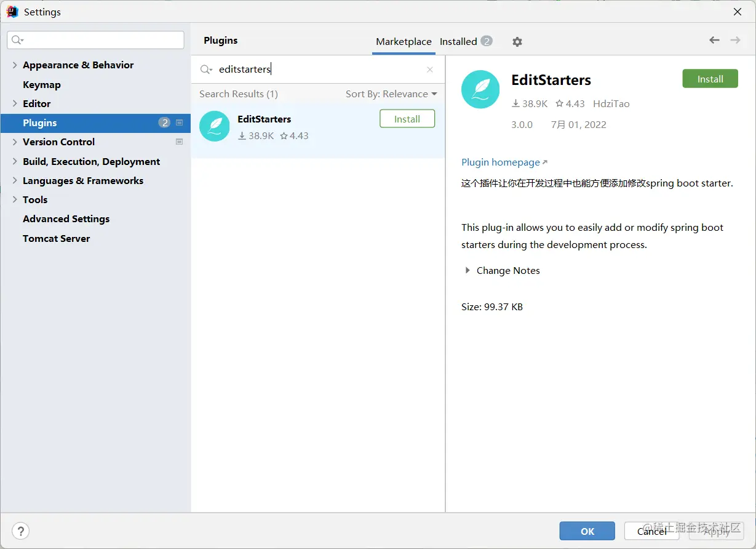Focus the settings search field
756x549 pixels.
click(x=95, y=40)
